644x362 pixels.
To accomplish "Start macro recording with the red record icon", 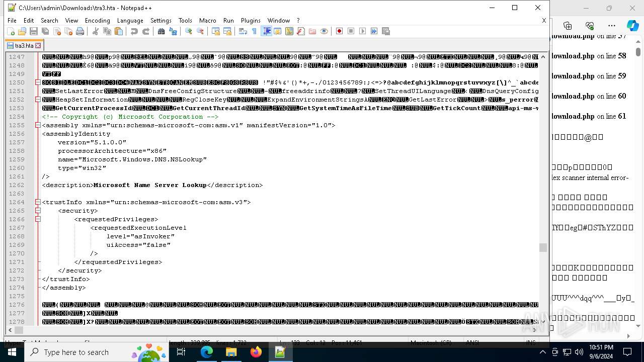I will (x=339, y=31).
